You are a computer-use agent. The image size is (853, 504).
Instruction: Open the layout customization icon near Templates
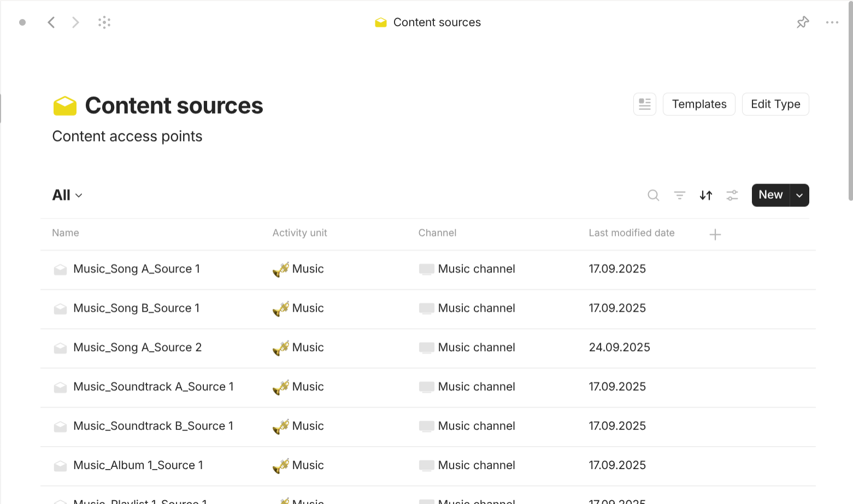click(x=644, y=104)
